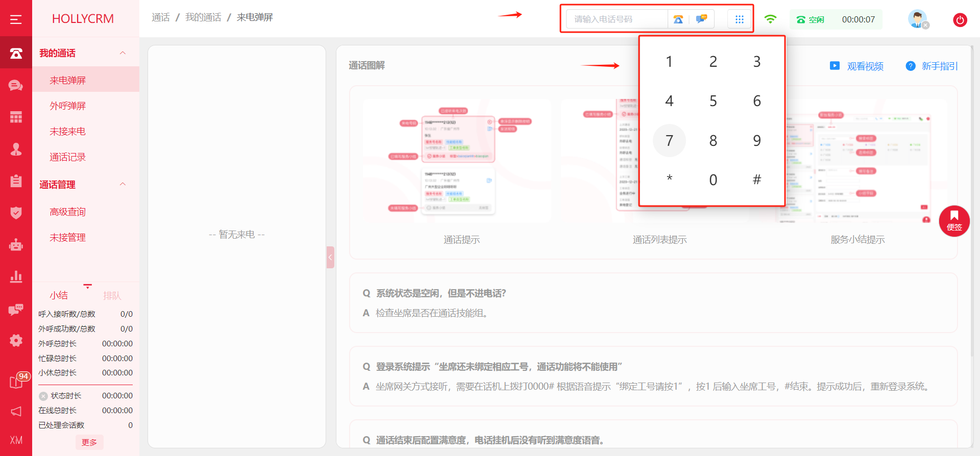
Task: Open the settings gear sidebar icon
Action: [16, 340]
